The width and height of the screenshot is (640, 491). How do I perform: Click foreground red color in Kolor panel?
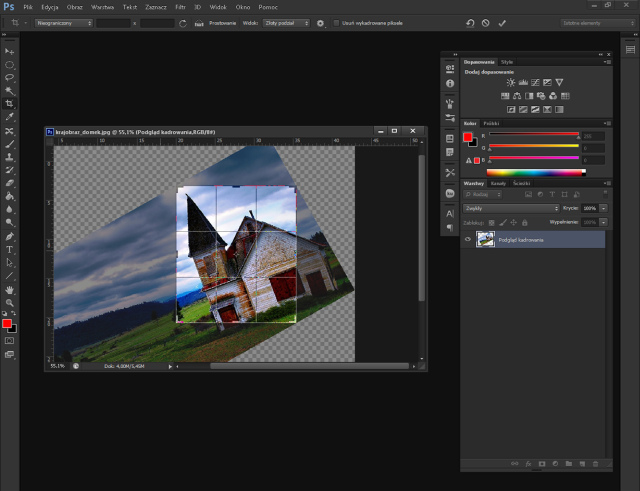pos(468,137)
